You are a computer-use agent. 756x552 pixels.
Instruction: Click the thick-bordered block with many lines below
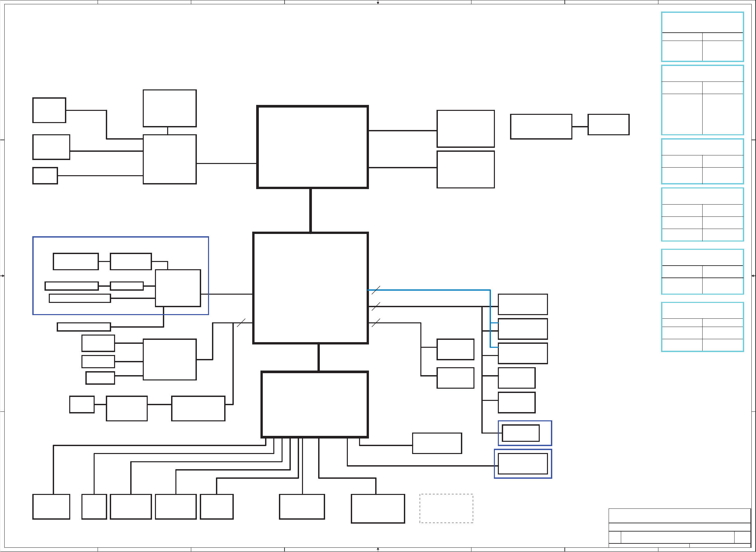click(314, 404)
